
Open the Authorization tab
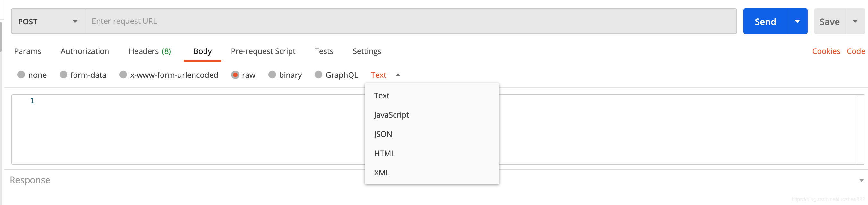(85, 51)
